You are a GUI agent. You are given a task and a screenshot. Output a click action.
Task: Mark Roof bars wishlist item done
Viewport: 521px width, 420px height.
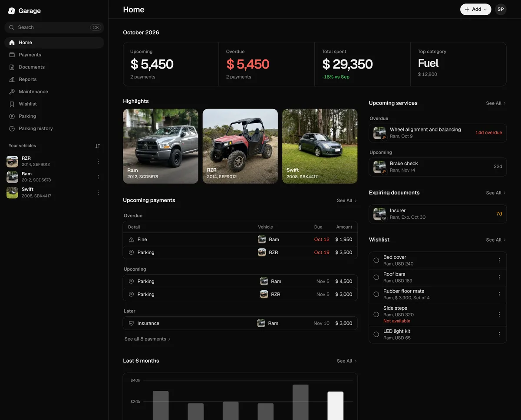(376, 277)
